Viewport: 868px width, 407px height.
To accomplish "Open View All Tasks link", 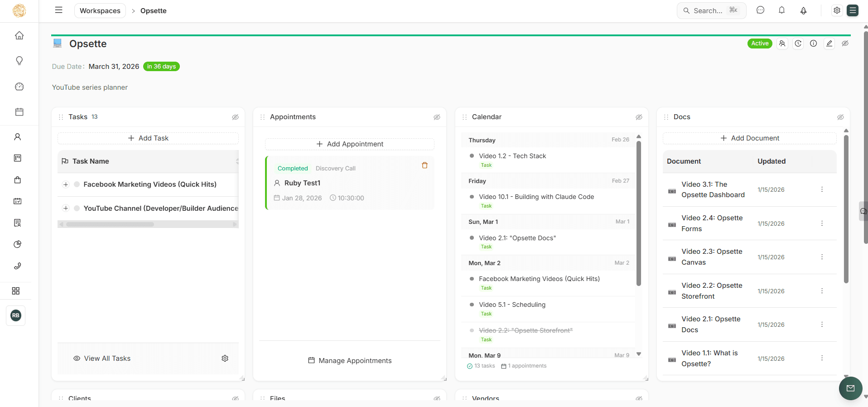I will tap(102, 359).
